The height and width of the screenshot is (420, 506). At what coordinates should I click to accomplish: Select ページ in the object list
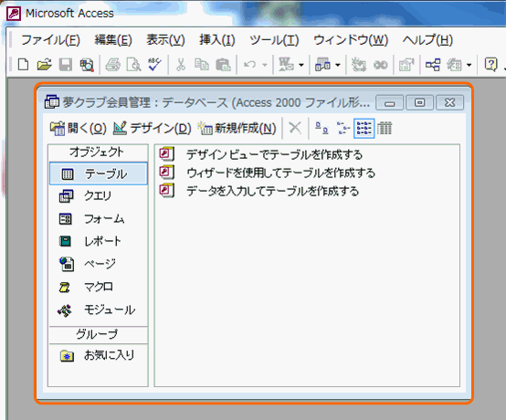coord(99,264)
